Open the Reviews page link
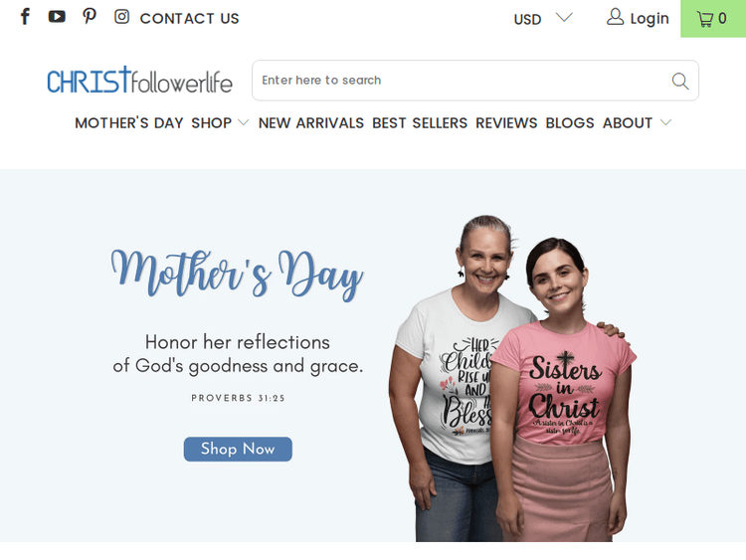 pos(506,123)
